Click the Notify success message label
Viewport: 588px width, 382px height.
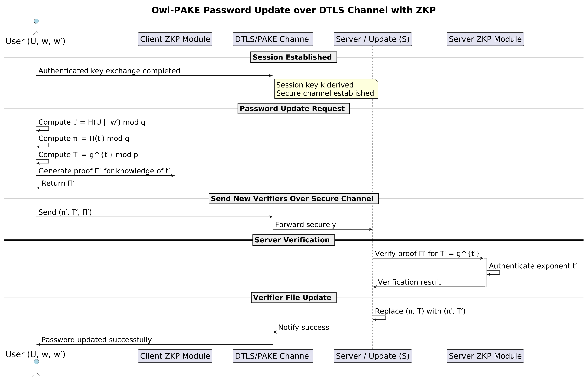point(303,327)
